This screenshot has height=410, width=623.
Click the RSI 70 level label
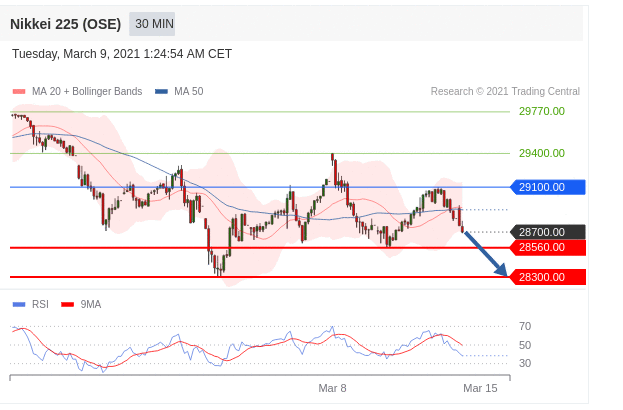coord(525,327)
